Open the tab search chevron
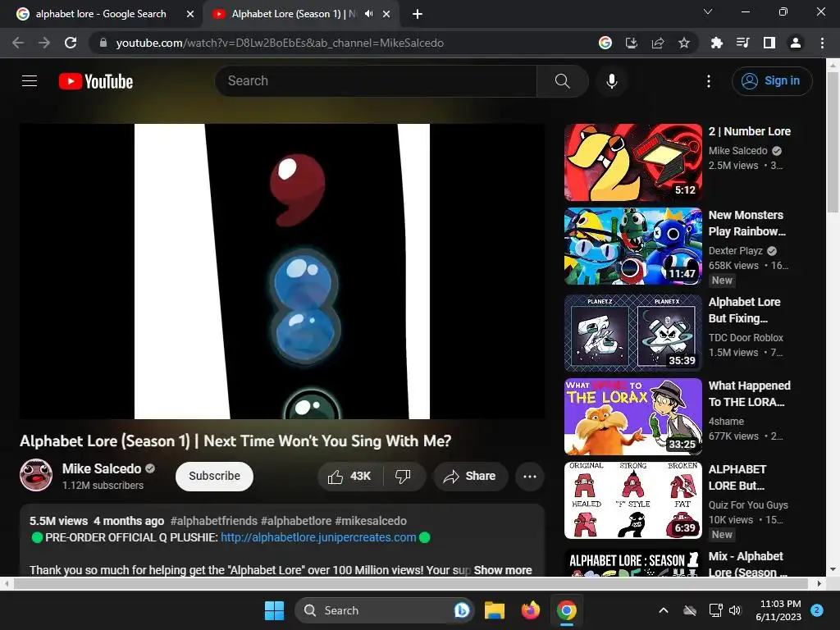Viewport: 840px width, 630px height. click(x=708, y=11)
